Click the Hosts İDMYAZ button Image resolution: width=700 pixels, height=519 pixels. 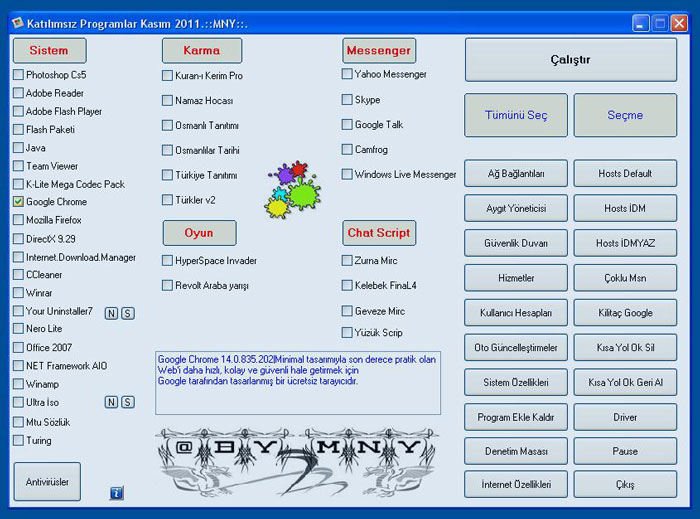pos(625,243)
